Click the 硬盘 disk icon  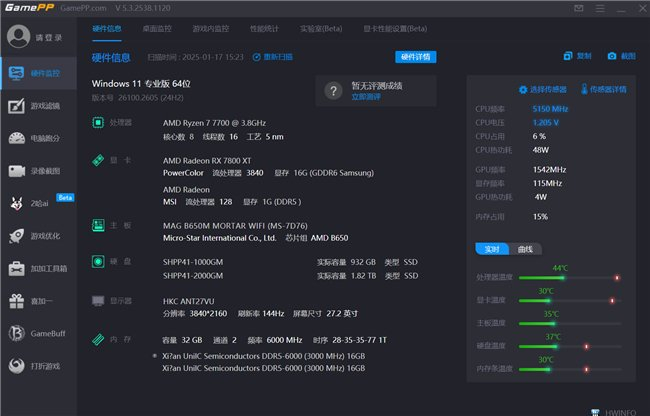click(98, 261)
